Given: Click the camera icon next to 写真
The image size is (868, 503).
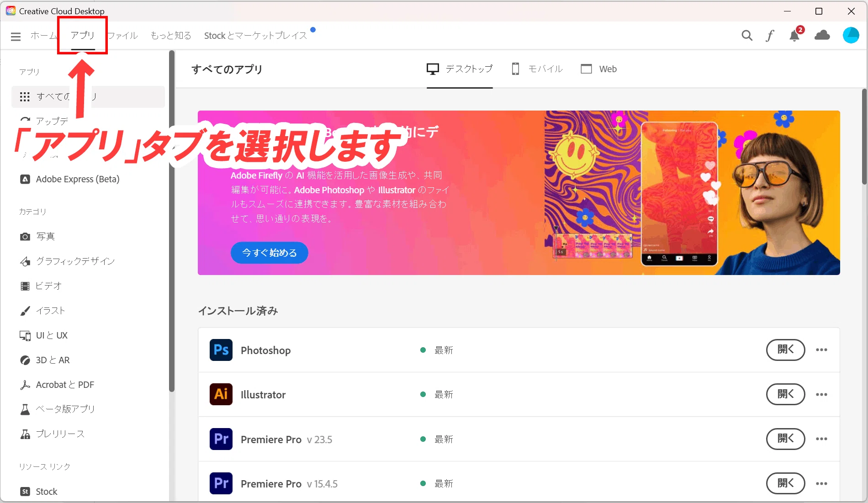Looking at the screenshot, I should point(25,237).
